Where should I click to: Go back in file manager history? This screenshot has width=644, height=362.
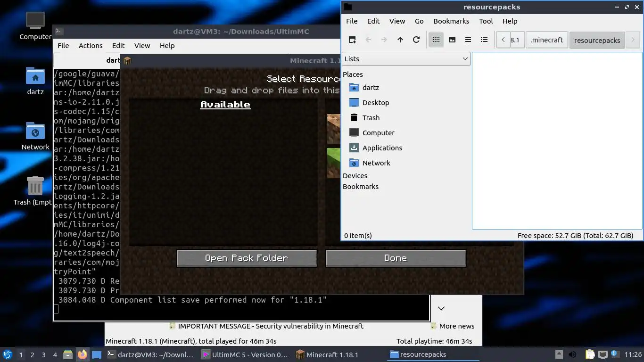click(368, 40)
